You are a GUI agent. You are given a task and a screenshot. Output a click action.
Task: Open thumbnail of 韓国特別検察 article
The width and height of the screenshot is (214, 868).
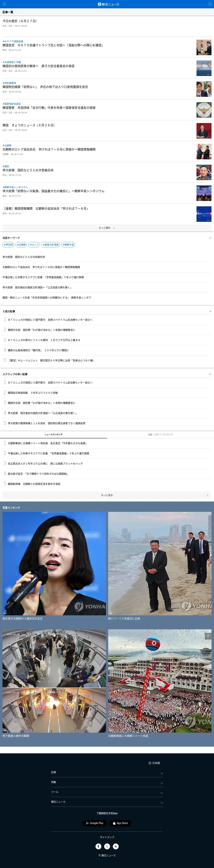tap(204, 89)
